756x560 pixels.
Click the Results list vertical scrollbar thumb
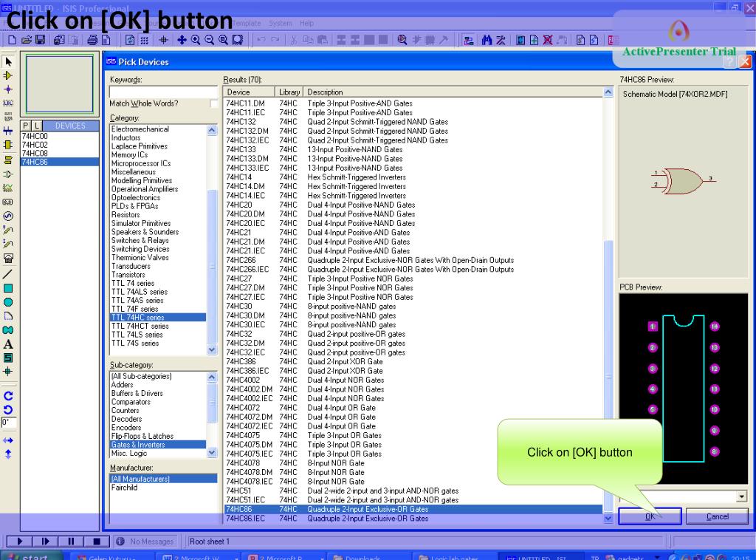[x=608, y=376]
